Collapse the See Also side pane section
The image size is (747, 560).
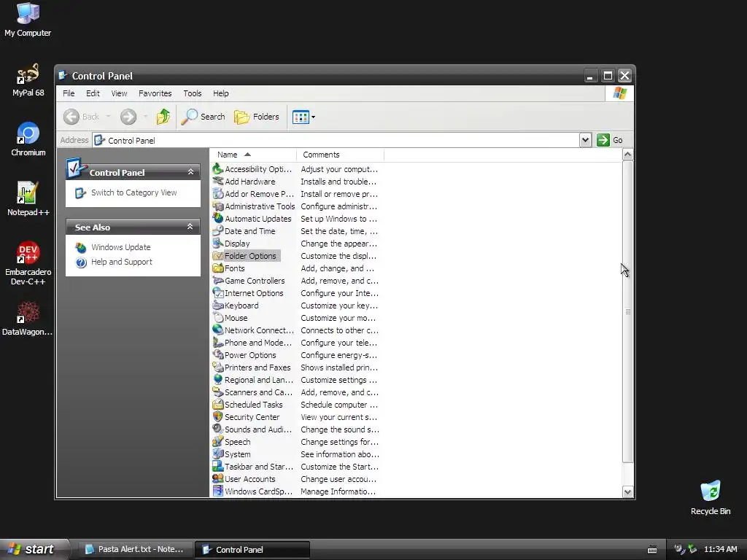pyautogui.click(x=190, y=227)
